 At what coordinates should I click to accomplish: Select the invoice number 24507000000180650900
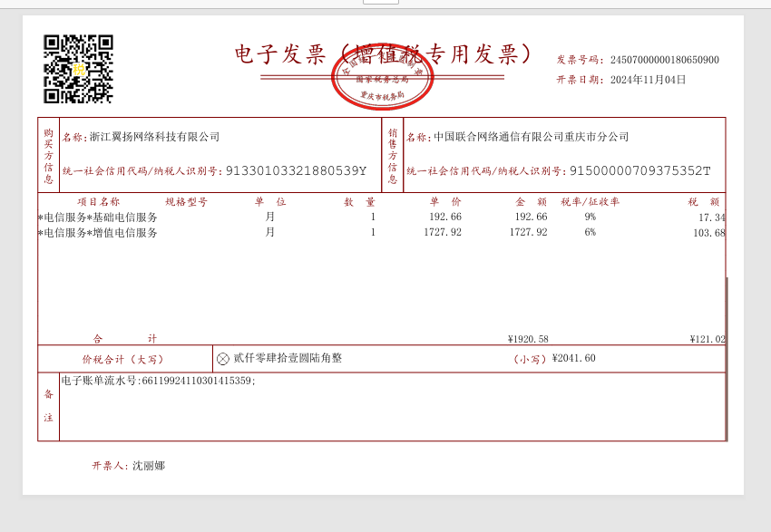point(664,60)
